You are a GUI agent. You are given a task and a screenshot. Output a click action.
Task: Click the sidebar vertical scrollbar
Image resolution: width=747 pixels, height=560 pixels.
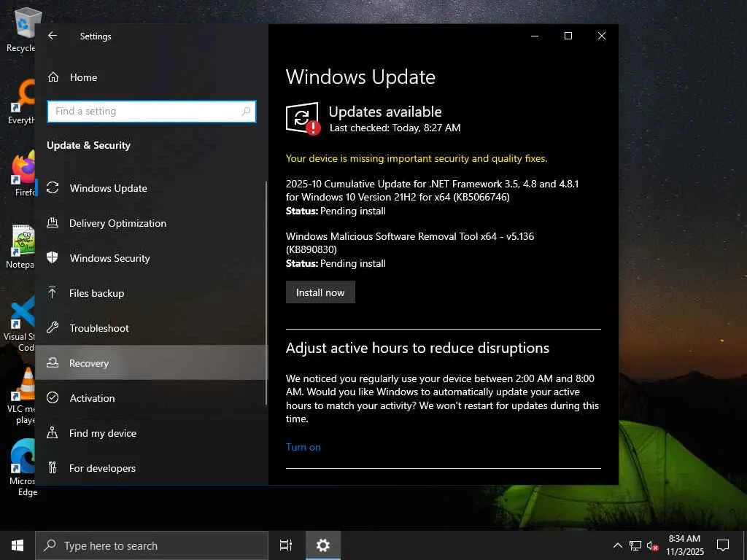tap(266, 293)
